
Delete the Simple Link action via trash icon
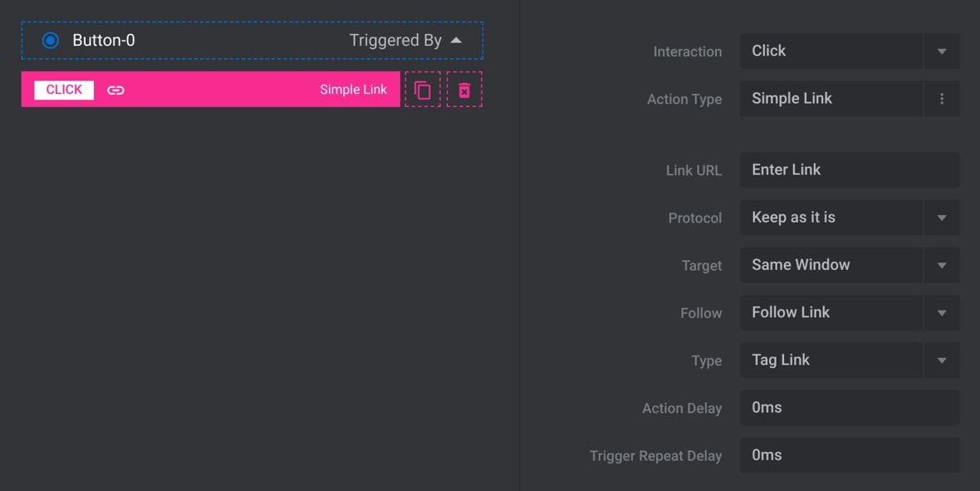click(464, 90)
